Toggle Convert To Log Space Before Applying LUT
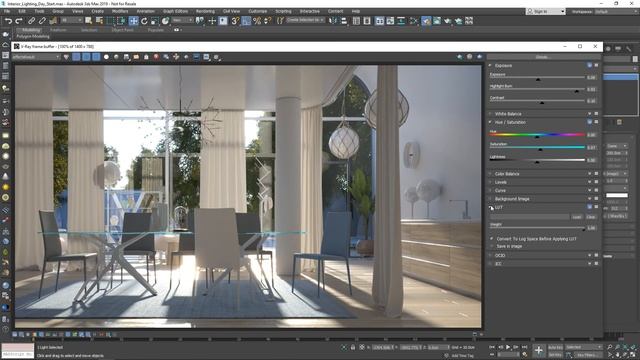Image resolution: width=640 pixels, height=360 pixels. click(x=491, y=238)
